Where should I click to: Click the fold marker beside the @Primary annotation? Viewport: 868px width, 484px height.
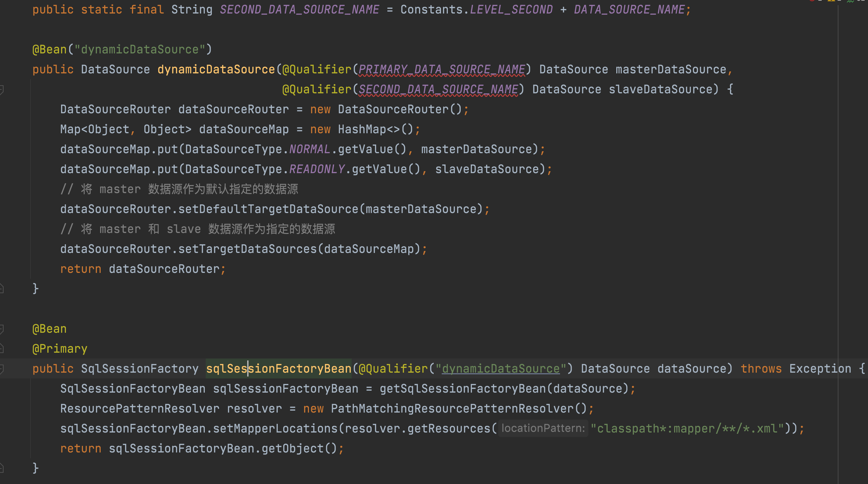tap(2, 349)
